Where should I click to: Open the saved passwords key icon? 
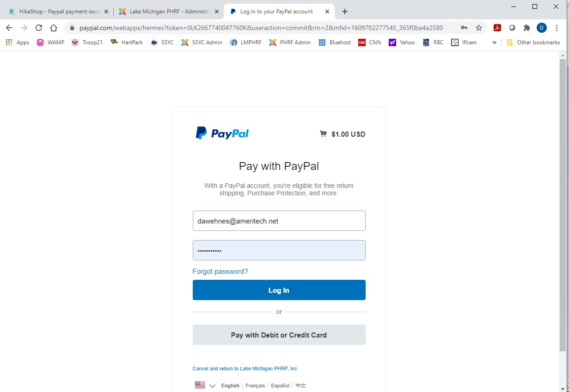(x=464, y=28)
